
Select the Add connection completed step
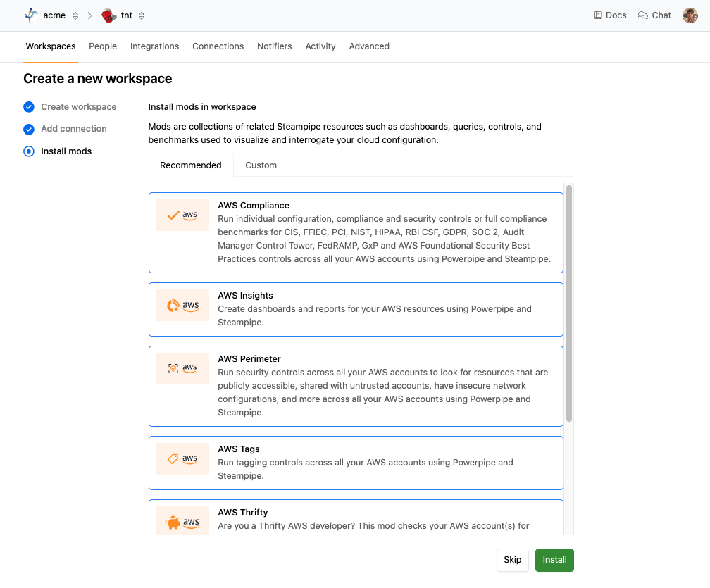click(x=73, y=129)
